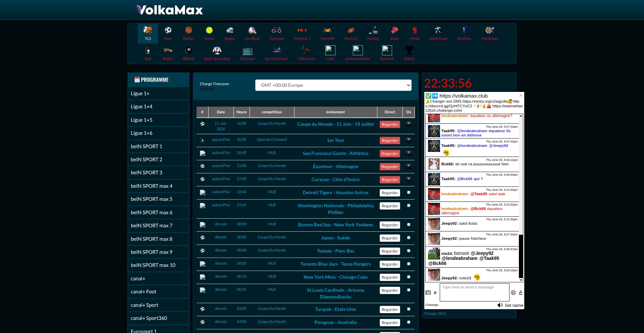
Task: Toggle status checkbox for Tunisie - Pays-Bas
Action: (x=409, y=251)
